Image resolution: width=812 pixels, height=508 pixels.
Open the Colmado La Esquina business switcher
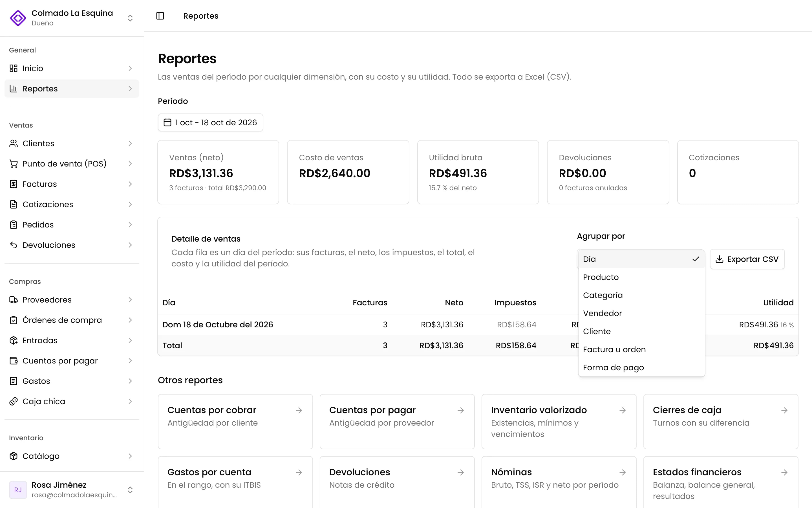72,18
